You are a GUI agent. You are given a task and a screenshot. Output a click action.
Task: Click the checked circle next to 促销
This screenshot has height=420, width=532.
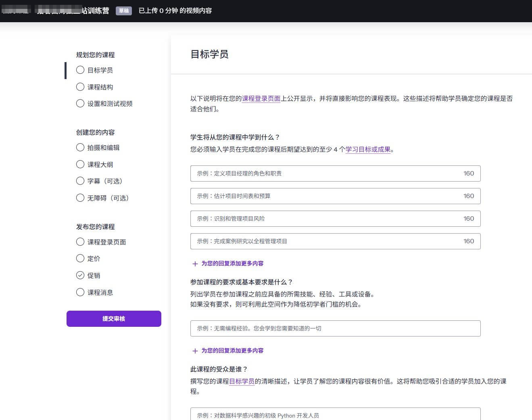(x=80, y=275)
